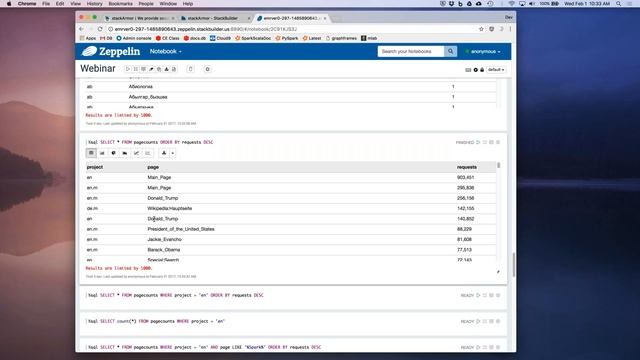The height and width of the screenshot is (360, 640).
Task: Run the SELECT count(*) paragraph
Action: [x=478, y=321]
